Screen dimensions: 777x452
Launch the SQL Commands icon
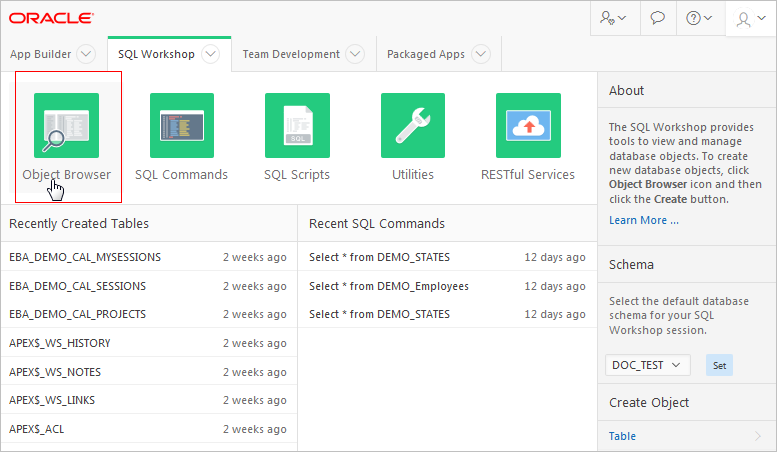coord(181,125)
